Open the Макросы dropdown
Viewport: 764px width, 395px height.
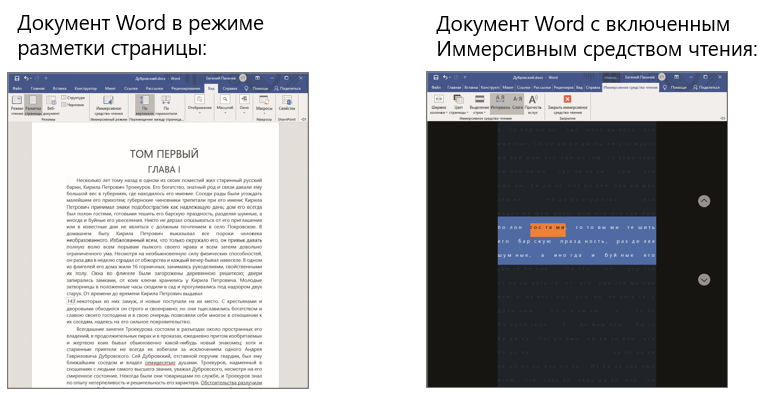pos(264,105)
